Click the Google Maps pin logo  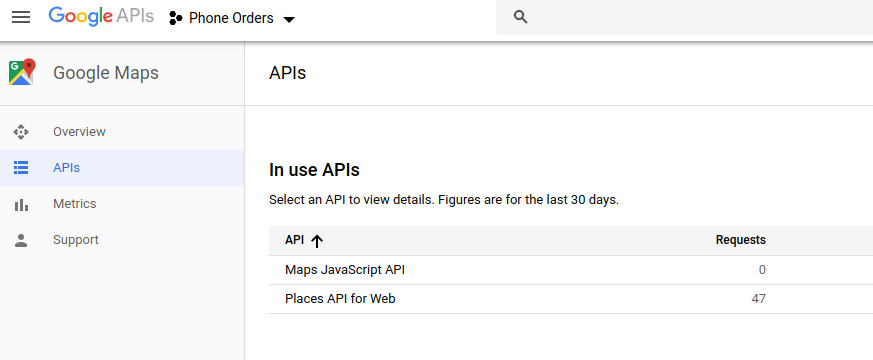click(x=22, y=72)
